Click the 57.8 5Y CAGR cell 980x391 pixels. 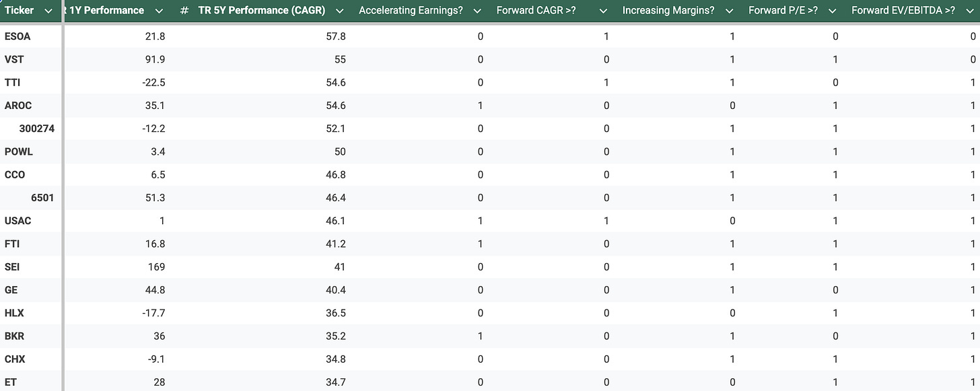click(x=336, y=36)
